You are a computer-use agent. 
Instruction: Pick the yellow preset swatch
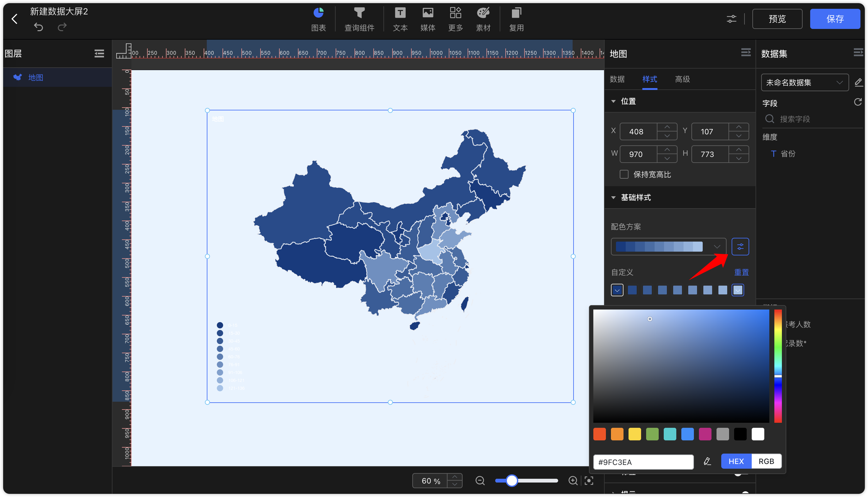coord(635,434)
